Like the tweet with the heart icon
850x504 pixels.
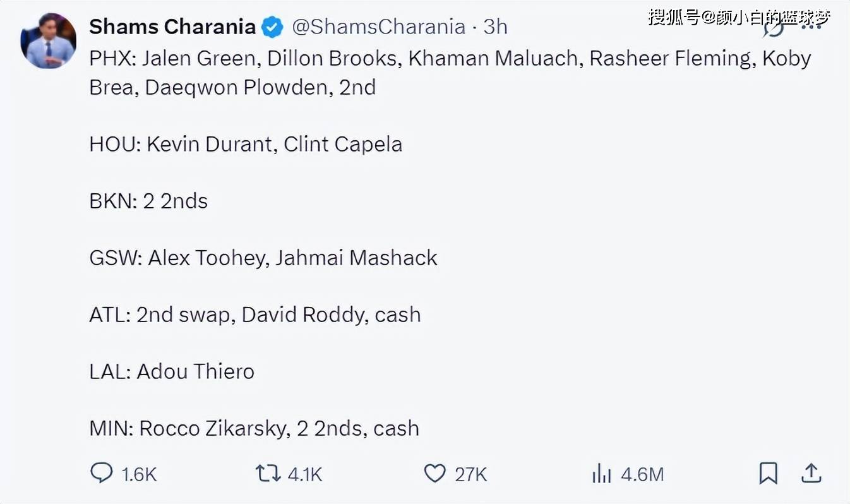click(x=434, y=473)
